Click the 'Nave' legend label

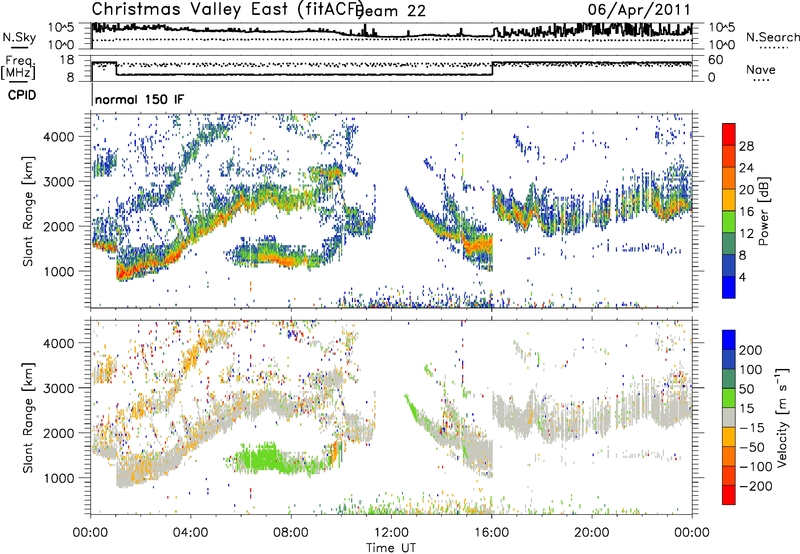pyautogui.click(x=761, y=69)
